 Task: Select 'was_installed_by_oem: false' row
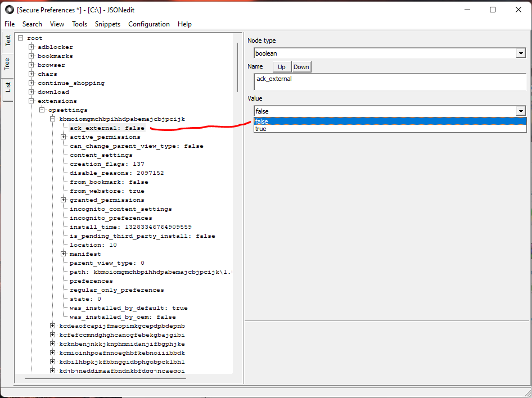[123, 316]
